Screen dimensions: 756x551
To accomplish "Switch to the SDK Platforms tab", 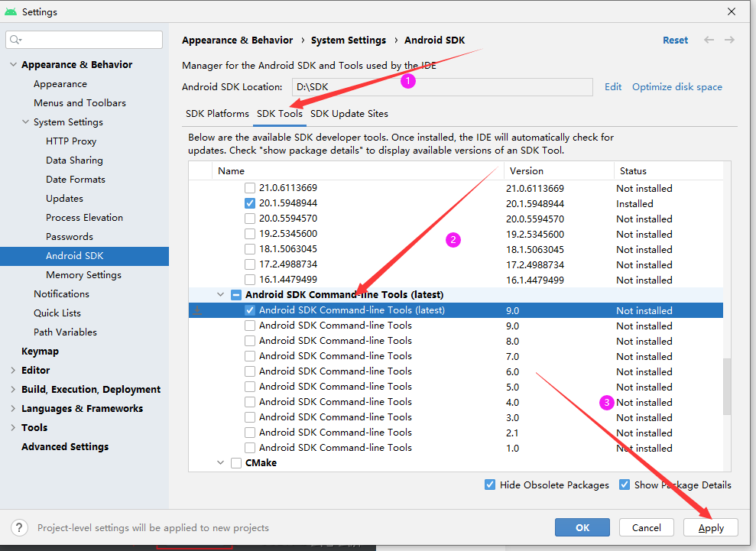I will click(x=217, y=113).
